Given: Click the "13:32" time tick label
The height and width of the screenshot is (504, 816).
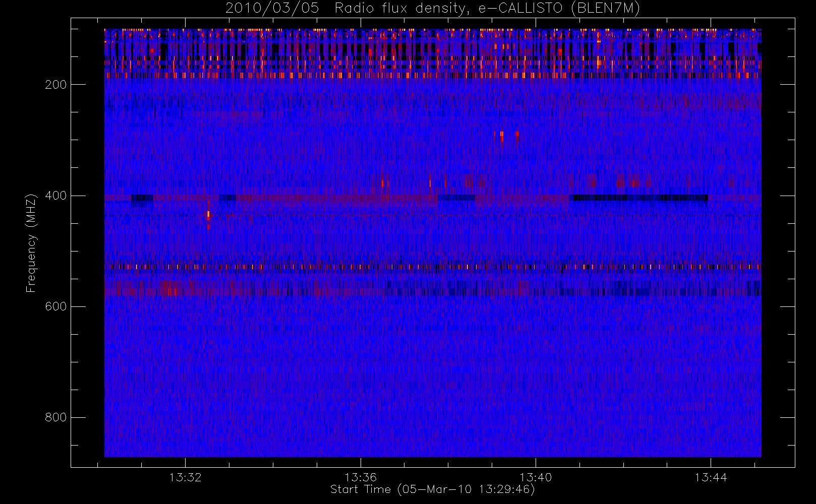Looking at the screenshot, I should [x=186, y=477].
